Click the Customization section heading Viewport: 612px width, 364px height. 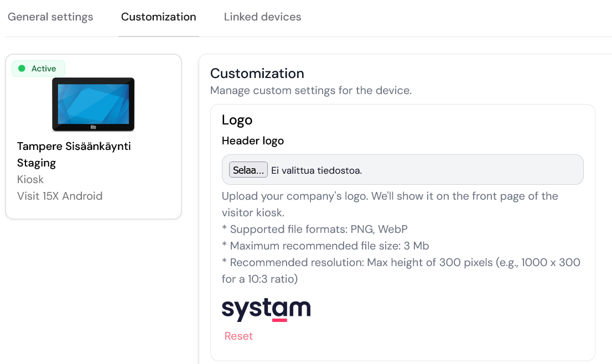point(257,74)
